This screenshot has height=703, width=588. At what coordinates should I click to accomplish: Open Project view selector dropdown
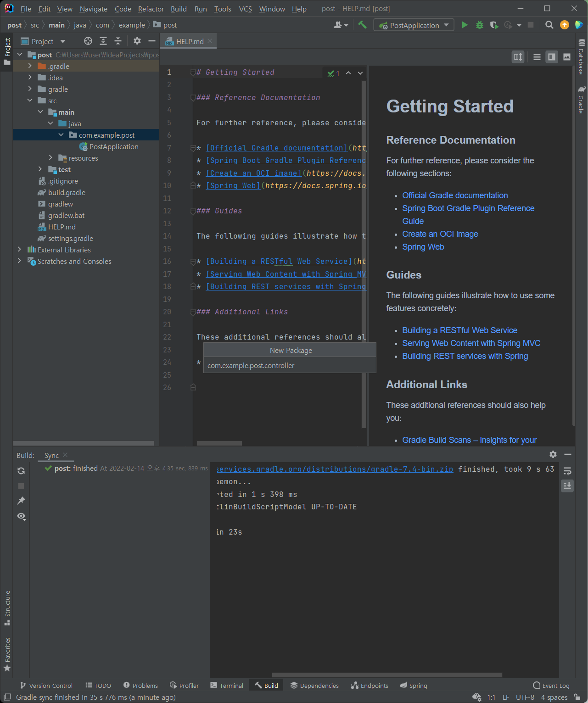(x=44, y=41)
